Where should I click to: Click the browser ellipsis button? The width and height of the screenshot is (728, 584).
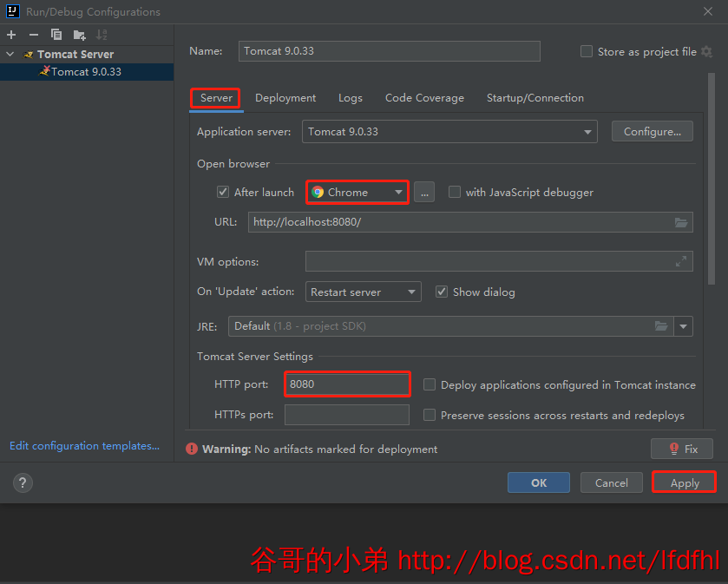(x=424, y=192)
